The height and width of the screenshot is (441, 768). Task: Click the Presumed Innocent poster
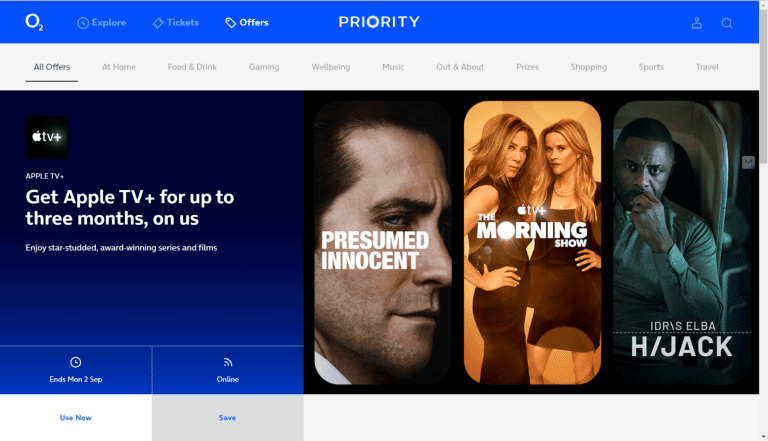click(x=383, y=243)
